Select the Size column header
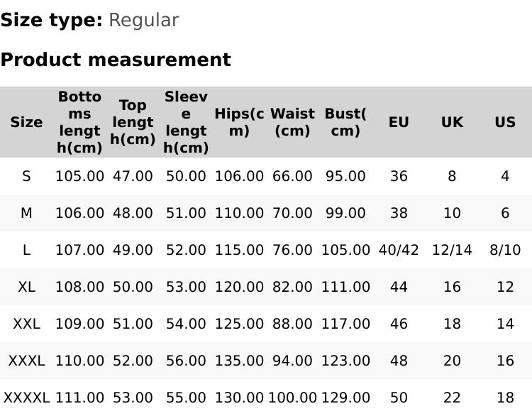 (x=26, y=122)
